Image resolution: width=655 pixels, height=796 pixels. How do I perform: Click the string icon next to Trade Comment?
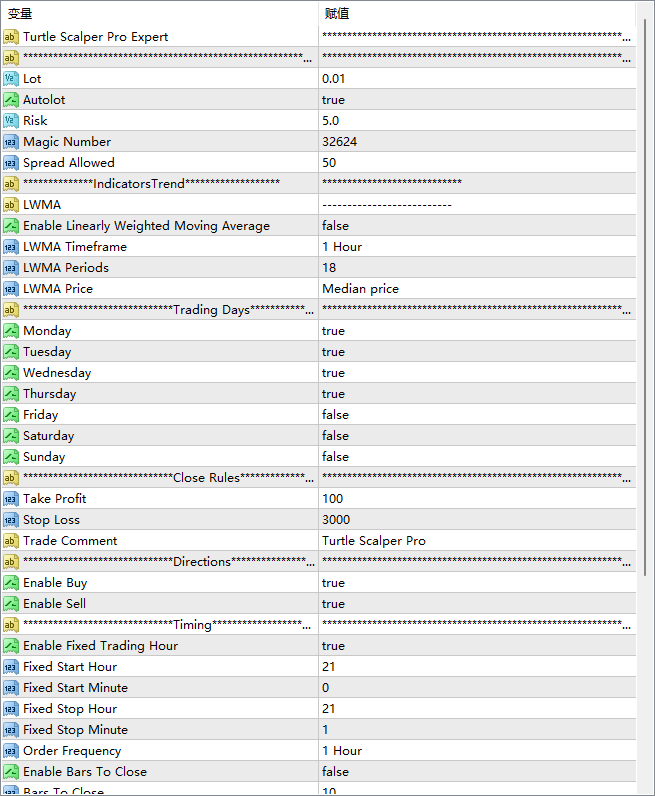click(11, 541)
